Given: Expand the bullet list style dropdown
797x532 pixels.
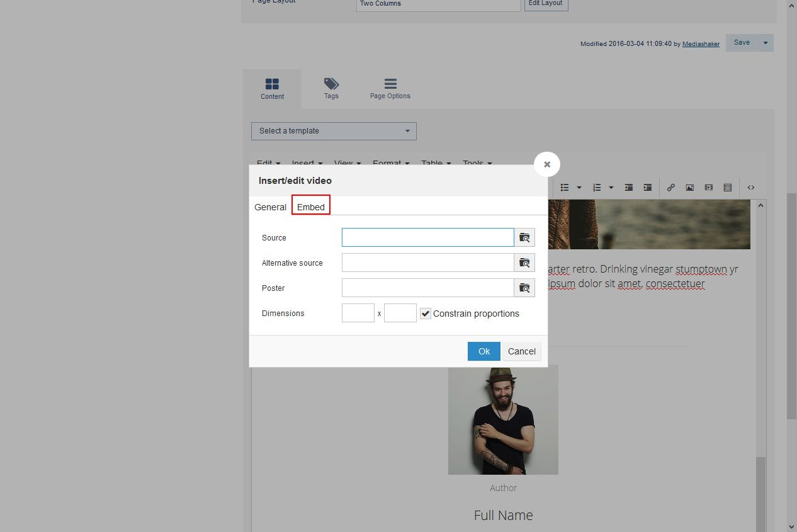Looking at the screenshot, I should coord(579,188).
